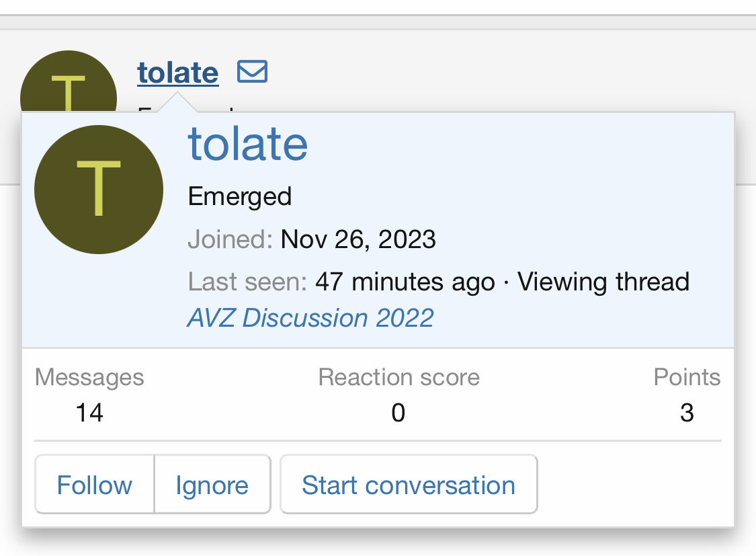Click the join date Nov 26, 2023
756x556 pixels.
pyautogui.click(x=358, y=239)
